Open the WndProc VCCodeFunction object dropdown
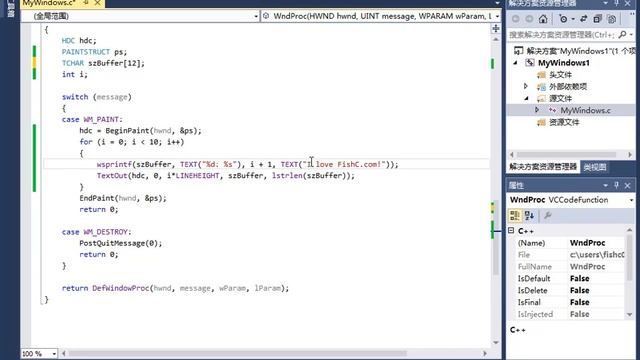 [x=631, y=200]
